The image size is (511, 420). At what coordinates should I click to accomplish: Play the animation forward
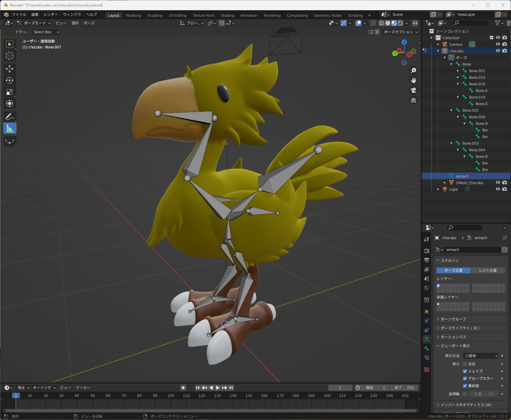(x=218, y=388)
